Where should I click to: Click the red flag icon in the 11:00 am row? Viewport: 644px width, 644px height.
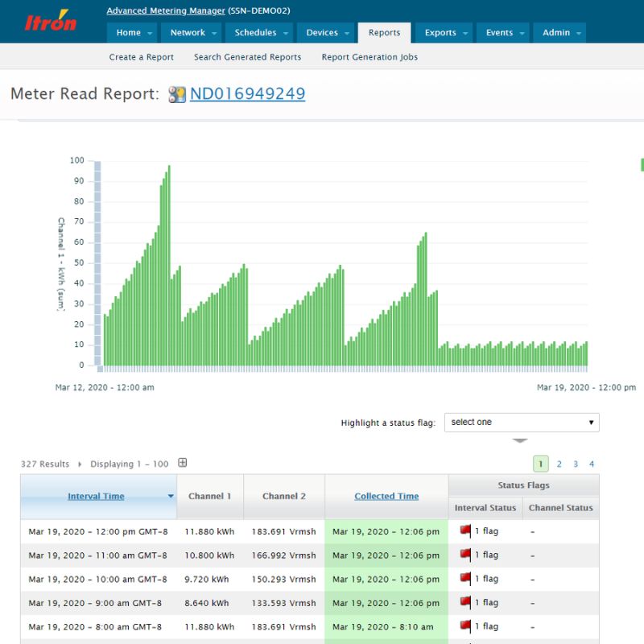[464, 555]
